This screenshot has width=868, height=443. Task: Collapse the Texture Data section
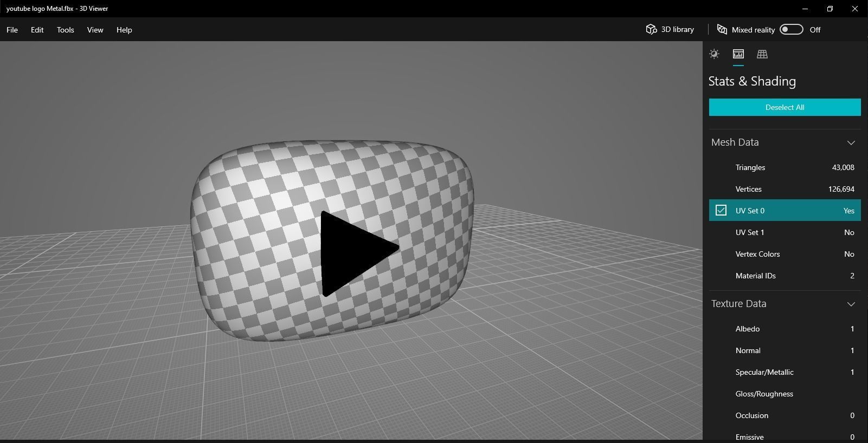pyautogui.click(x=851, y=304)
